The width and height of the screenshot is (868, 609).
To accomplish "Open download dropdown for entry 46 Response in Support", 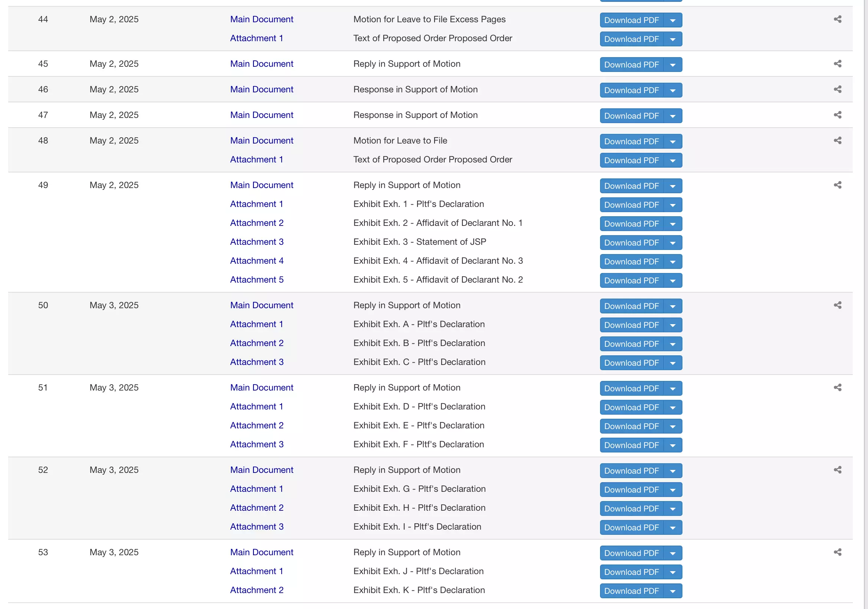I will coord(672,90).
